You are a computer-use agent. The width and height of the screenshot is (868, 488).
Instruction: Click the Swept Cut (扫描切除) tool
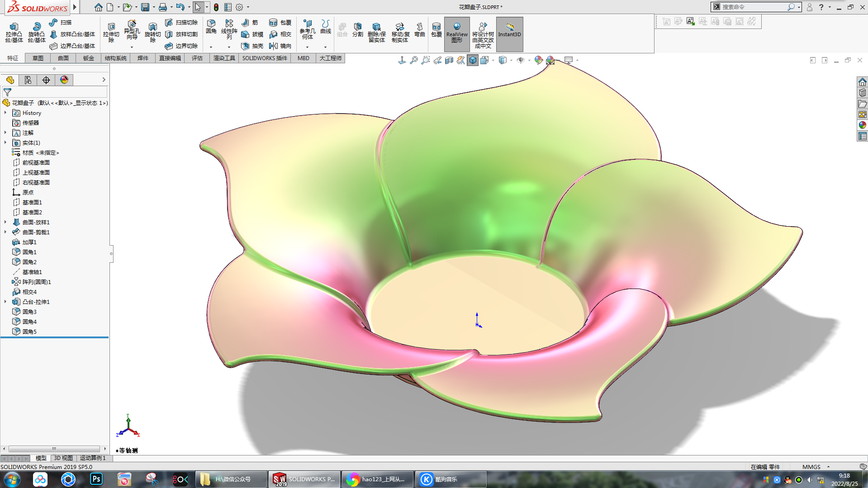[181, 22]
